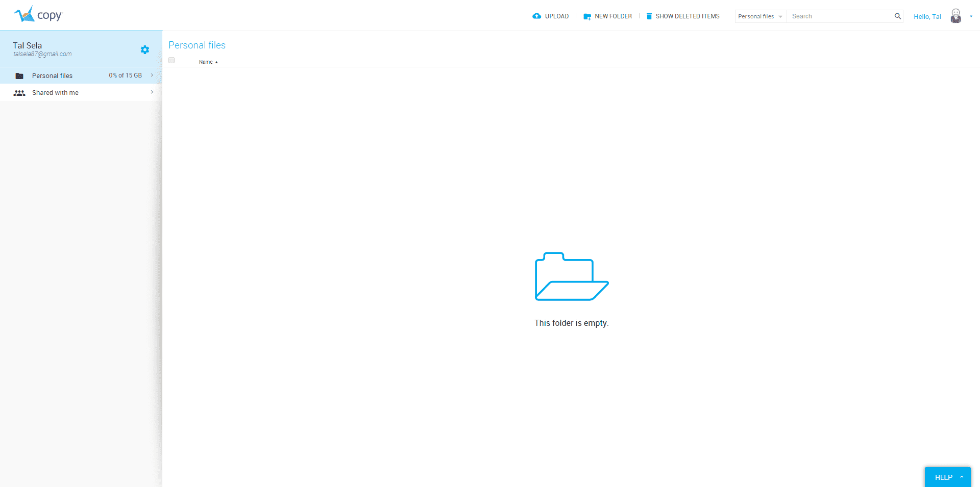Open account settings gear icon
The height and width of the screenshot is (487, 980).
click(x=145, y=49)
